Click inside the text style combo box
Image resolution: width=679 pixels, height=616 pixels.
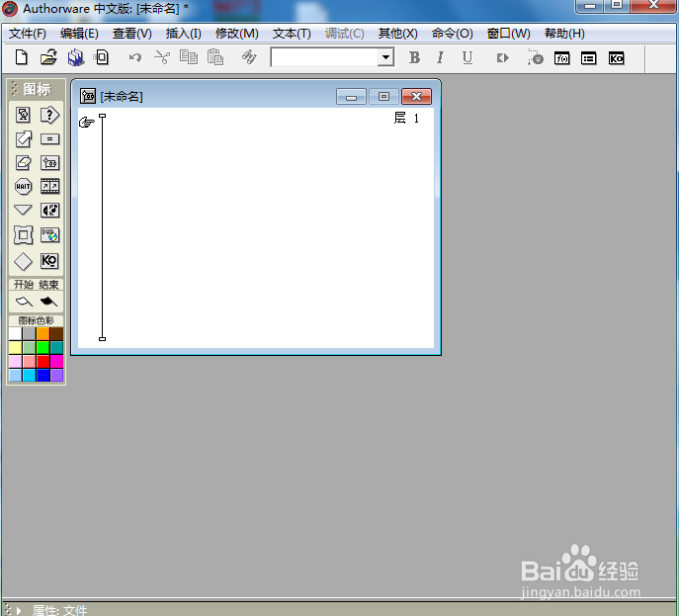324,57
